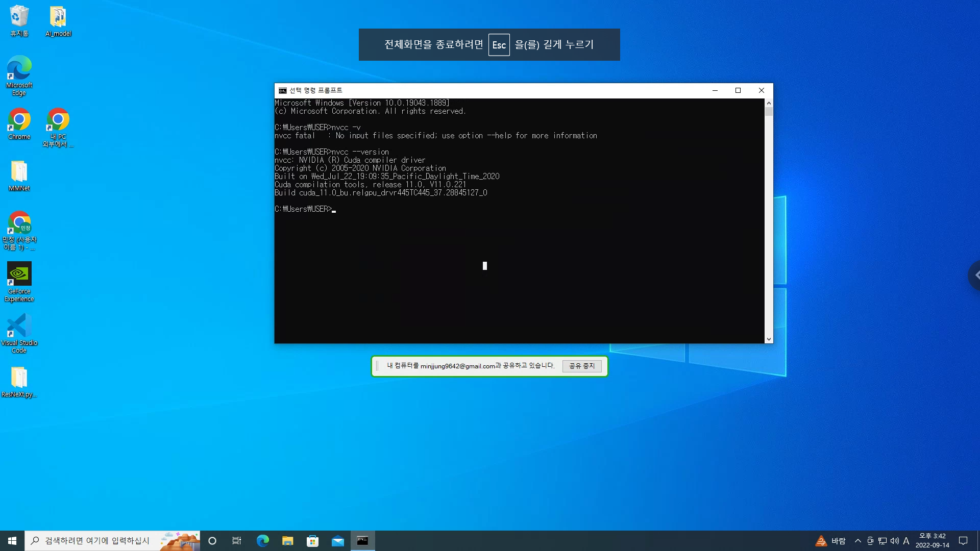This screenshot has height=551, width=980.
Task: Open Cortana circle icon in taskbar
Action: [x=212, y=541]
